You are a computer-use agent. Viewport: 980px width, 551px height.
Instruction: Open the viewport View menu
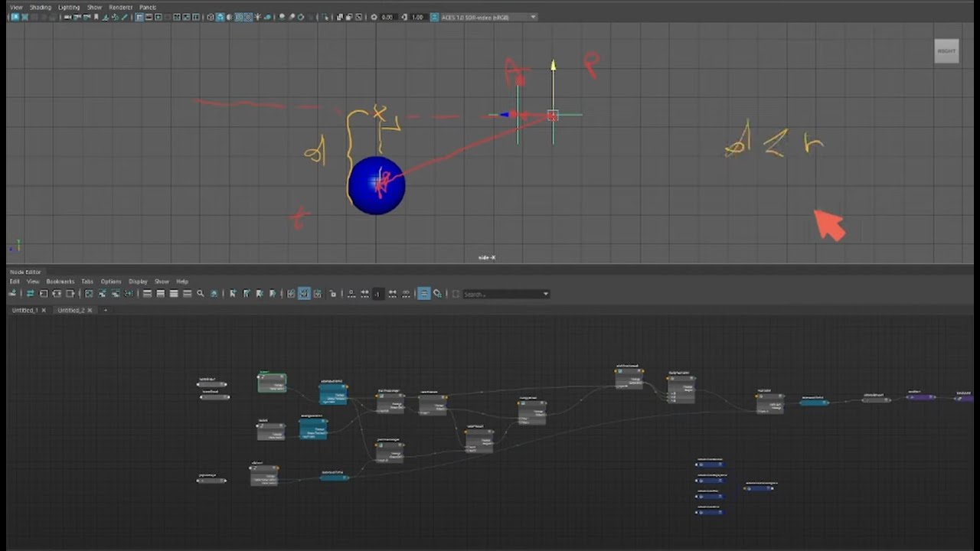(16, 7)
